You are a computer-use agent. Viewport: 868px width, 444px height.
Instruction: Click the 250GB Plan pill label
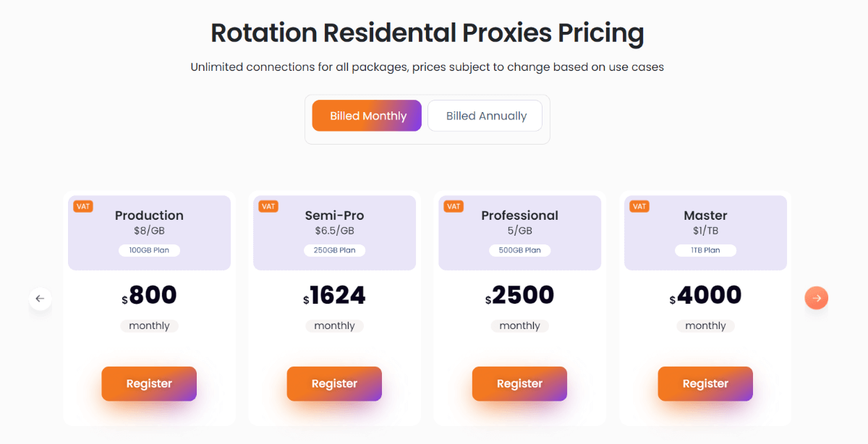click(x=334, y=250)
